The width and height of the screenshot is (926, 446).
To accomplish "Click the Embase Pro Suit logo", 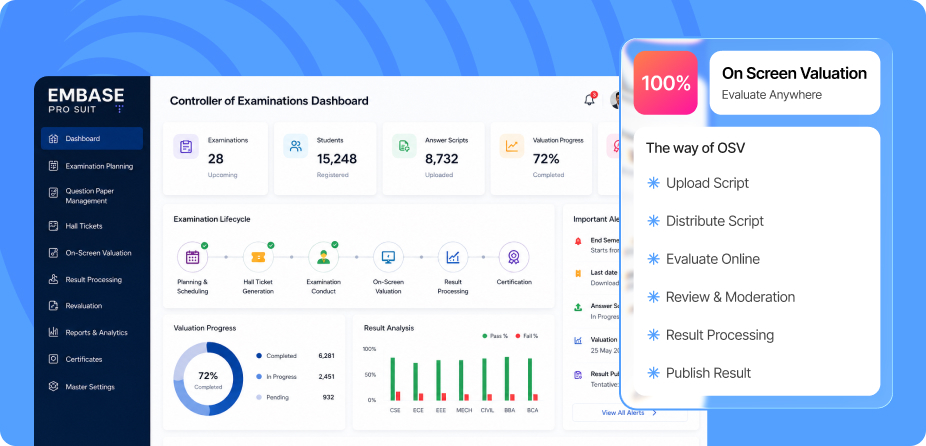I will [86, 100].
